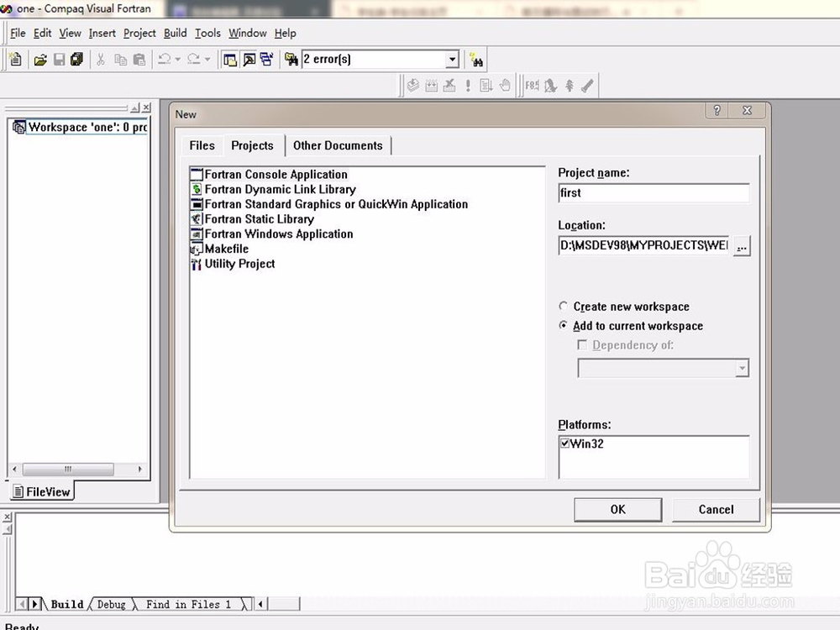Toggle the Output window icon
Screen dimensions: 840x630
[x=249, y=60]
